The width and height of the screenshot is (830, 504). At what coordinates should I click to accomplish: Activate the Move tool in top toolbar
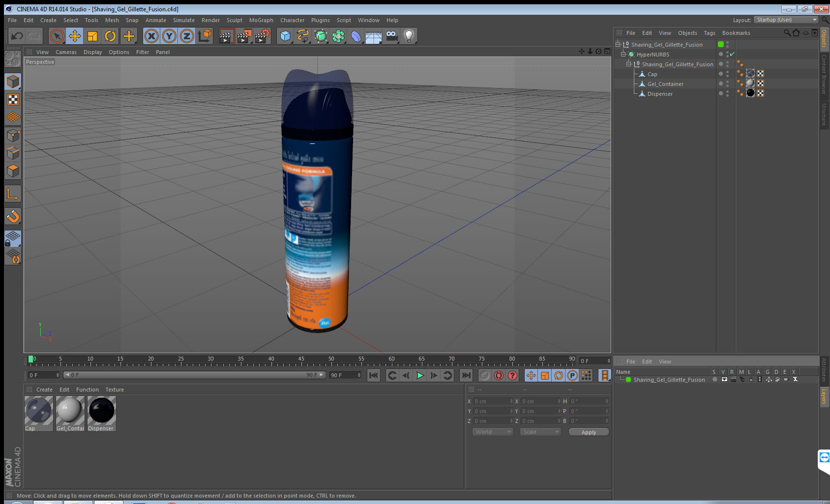[x=75, y=36]
